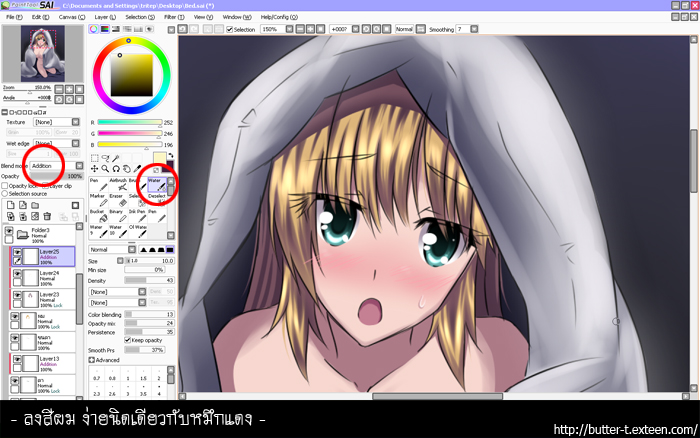
Task: Choose the Ink Pen tool
Action: [138, 216]
